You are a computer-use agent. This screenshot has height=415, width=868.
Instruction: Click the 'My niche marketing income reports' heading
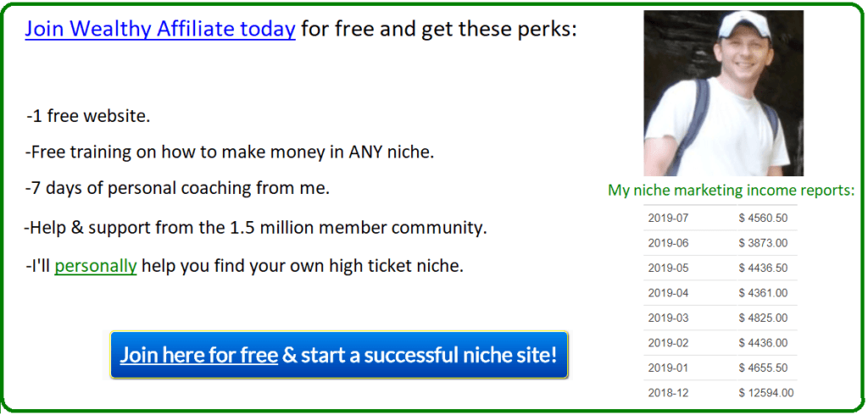pyautogui.click(x=732, y=191)
